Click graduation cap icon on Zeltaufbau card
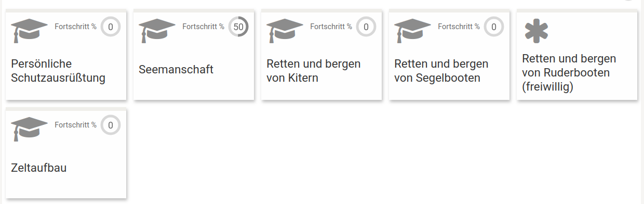The image size is (644, 204). pos(30,129)
